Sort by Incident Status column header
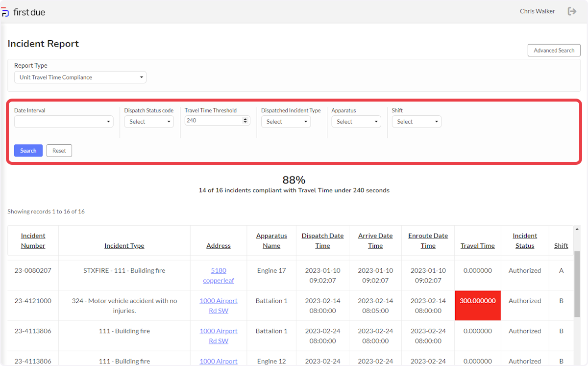 pos(525,241)
